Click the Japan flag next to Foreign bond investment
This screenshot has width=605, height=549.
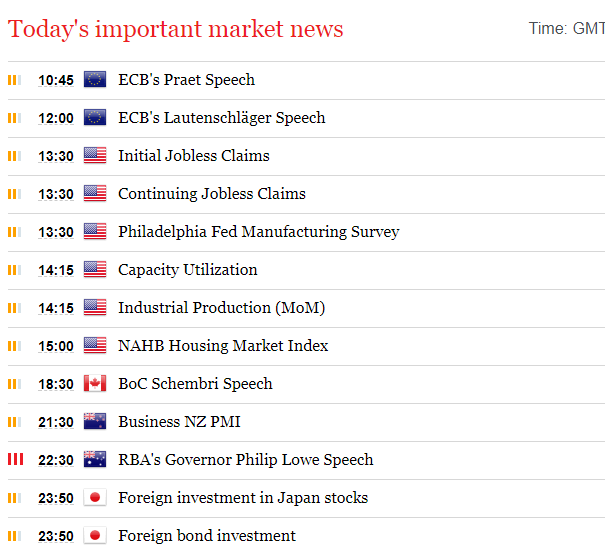[x=95, y=535]
